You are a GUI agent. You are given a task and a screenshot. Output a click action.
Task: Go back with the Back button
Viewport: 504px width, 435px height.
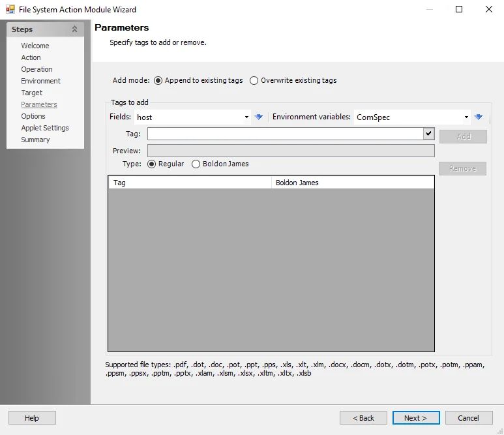(363, 417)
